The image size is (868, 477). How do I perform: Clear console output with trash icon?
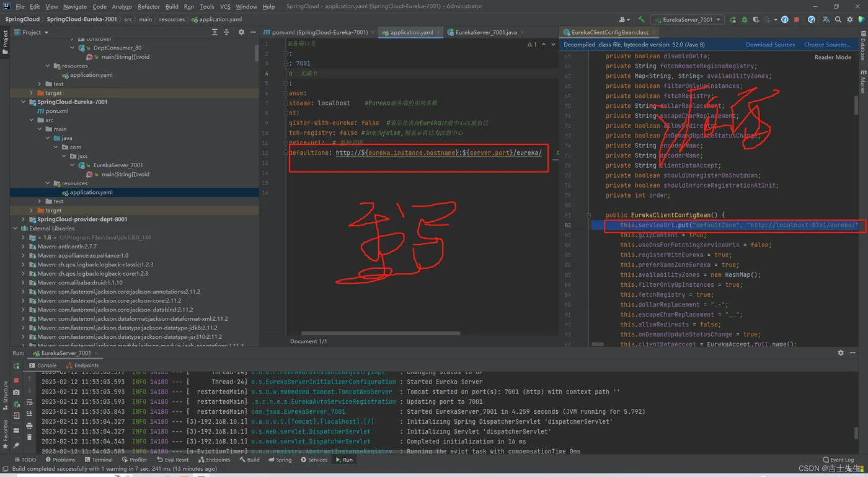(x=29, y=437)
